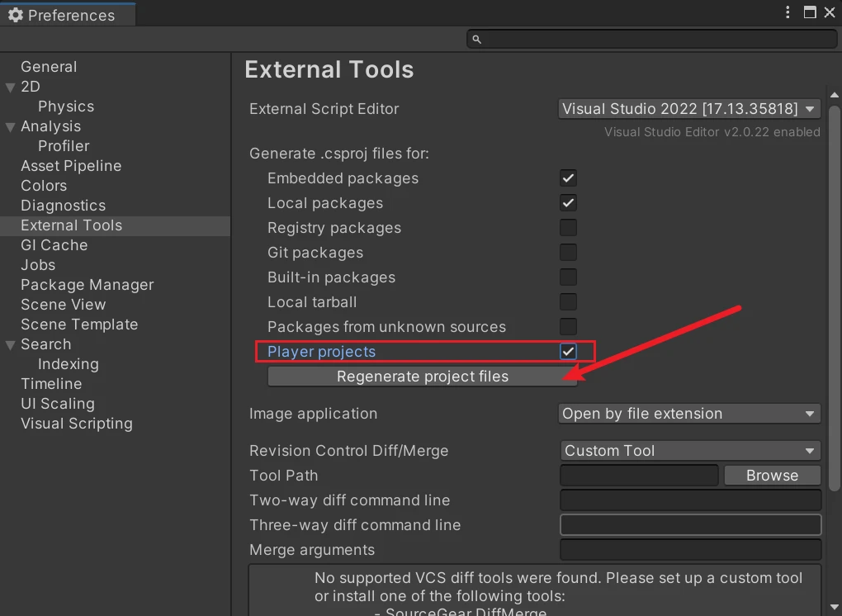The image size is (842, 616).
Task: Collapse the Analysis category
Action: 10,127
